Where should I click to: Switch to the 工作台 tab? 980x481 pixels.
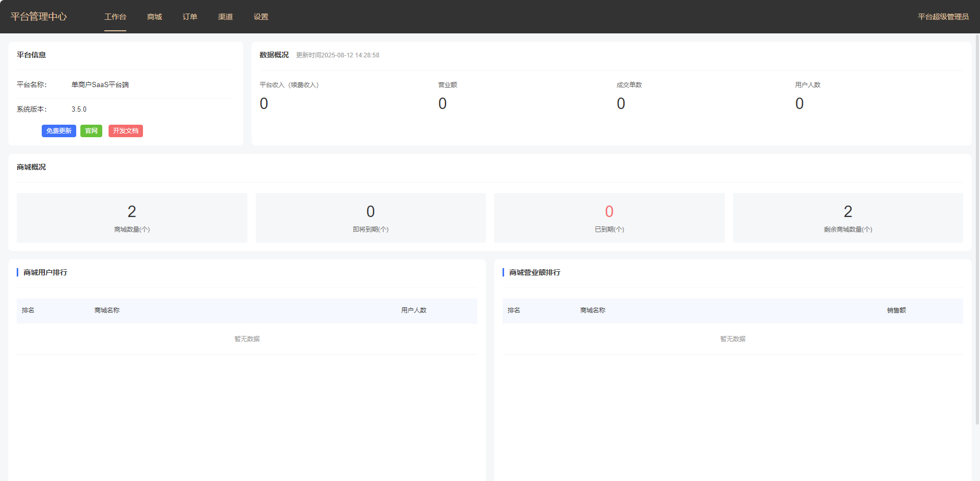(x=115, y=17)
